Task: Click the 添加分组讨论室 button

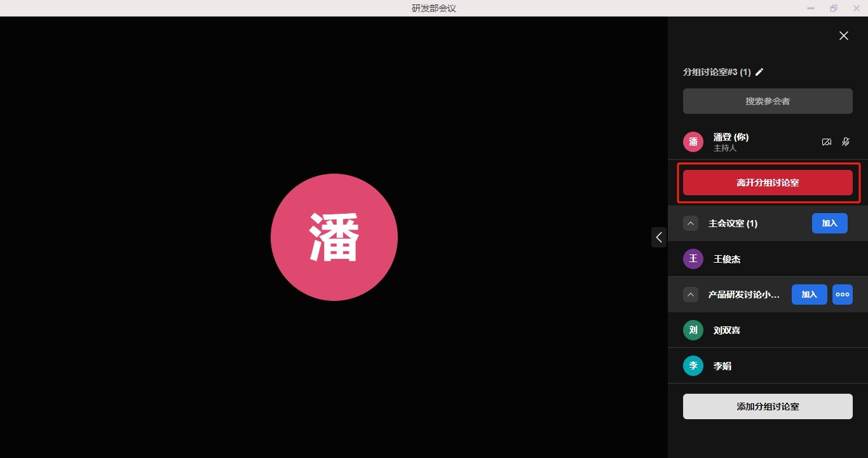Action: [768, 406]
